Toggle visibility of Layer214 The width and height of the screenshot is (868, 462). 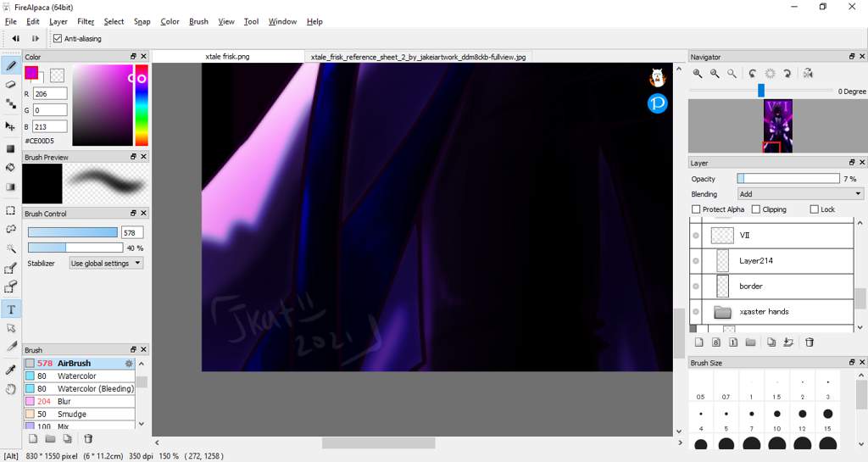[x=696, y=260]
